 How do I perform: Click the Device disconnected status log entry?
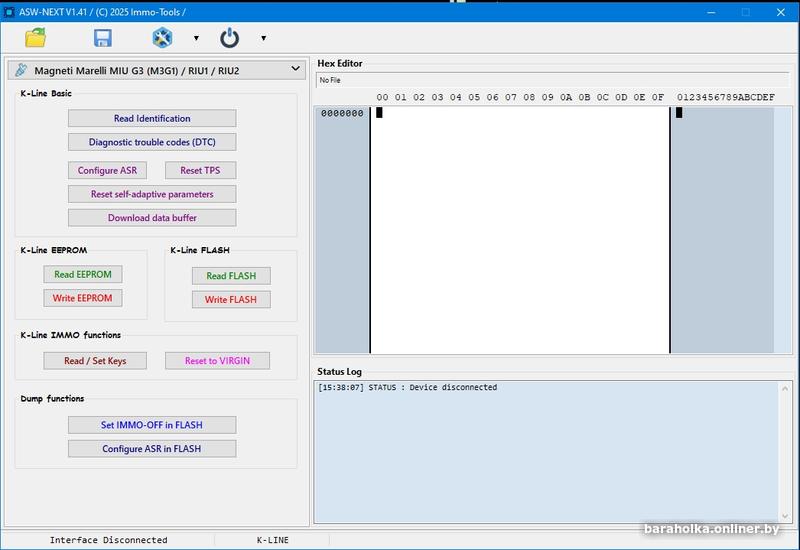tap(407, 387)
